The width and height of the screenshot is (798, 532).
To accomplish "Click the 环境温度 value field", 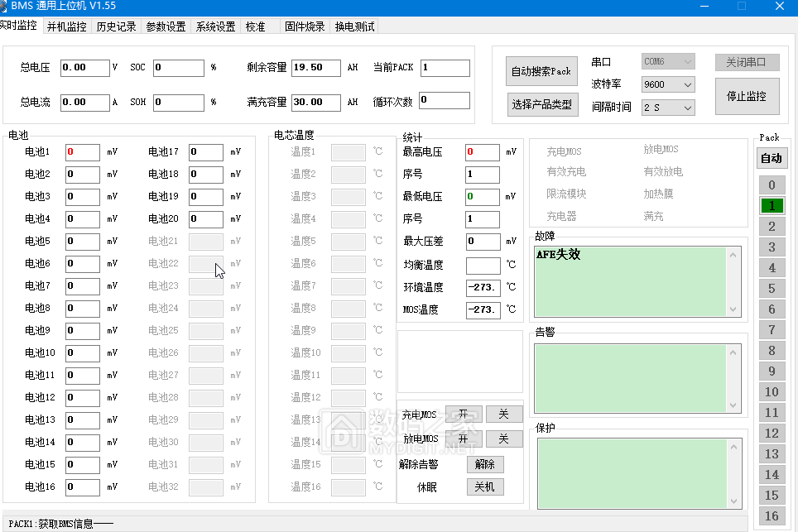I will tap(483, 288).
